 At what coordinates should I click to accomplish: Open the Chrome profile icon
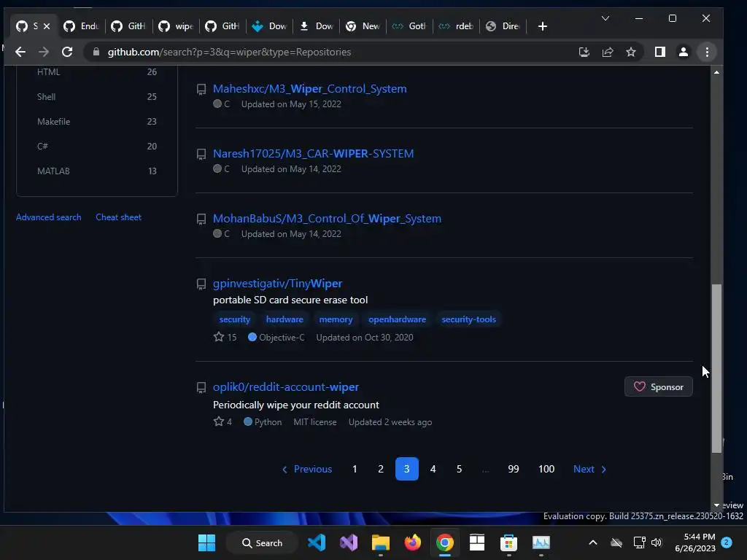683,52
